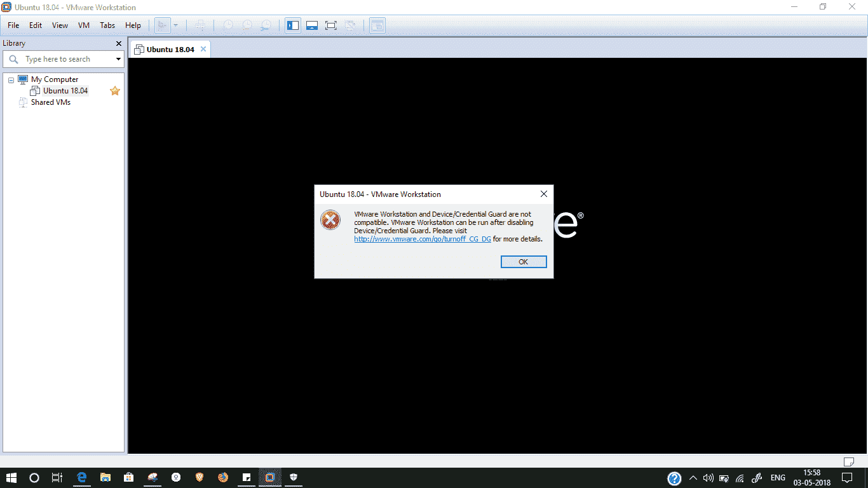
Task: Click the Windows Ink pen icon
Action: pos(757,478)
